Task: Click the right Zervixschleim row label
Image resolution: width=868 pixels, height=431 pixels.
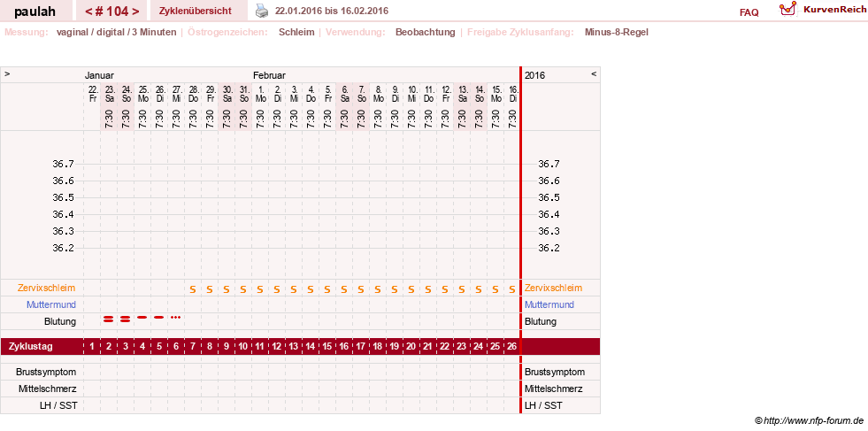Action: pyautogui.click(x=554, y=289)
